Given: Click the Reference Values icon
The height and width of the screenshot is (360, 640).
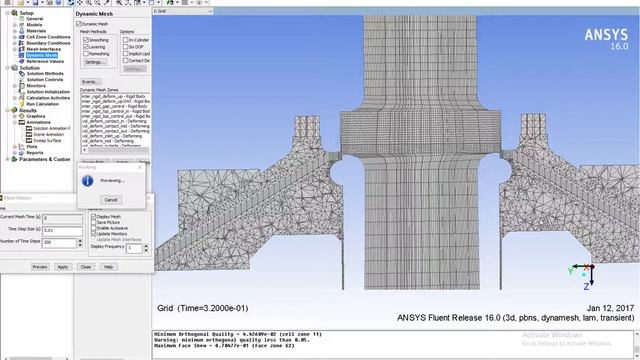Looking at the screenshot, I should coord(22,61).
